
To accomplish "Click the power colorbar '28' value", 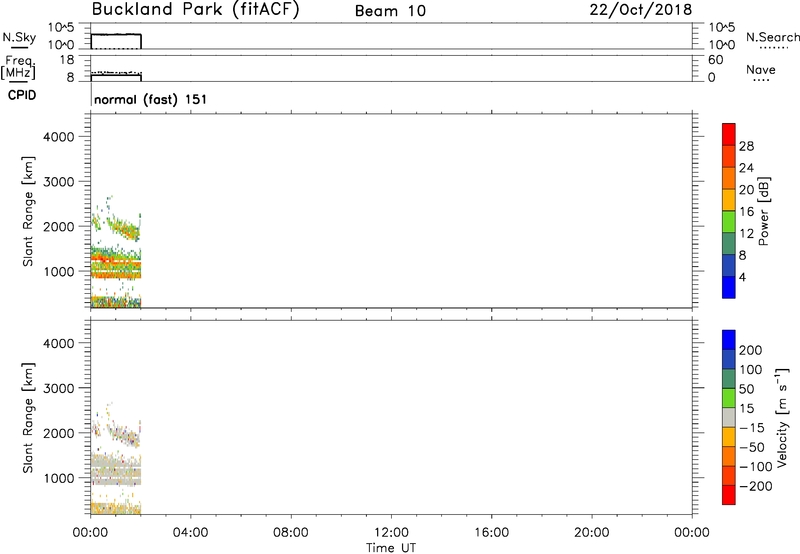I will 746,146.
